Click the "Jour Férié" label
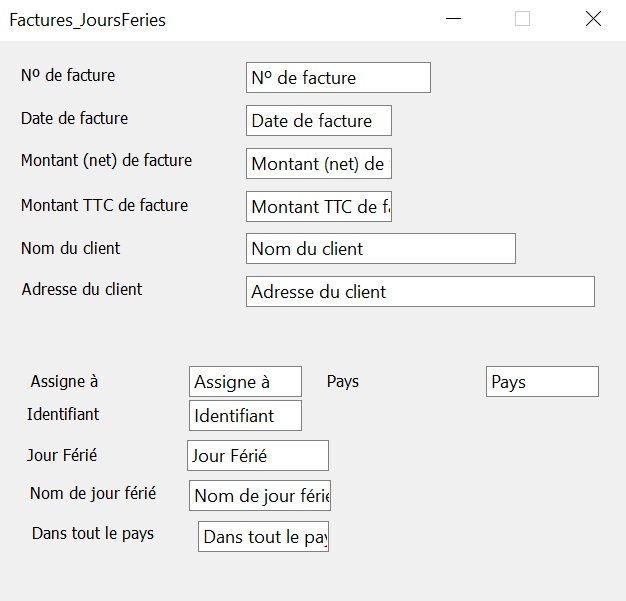 click(x=62, y=455)
